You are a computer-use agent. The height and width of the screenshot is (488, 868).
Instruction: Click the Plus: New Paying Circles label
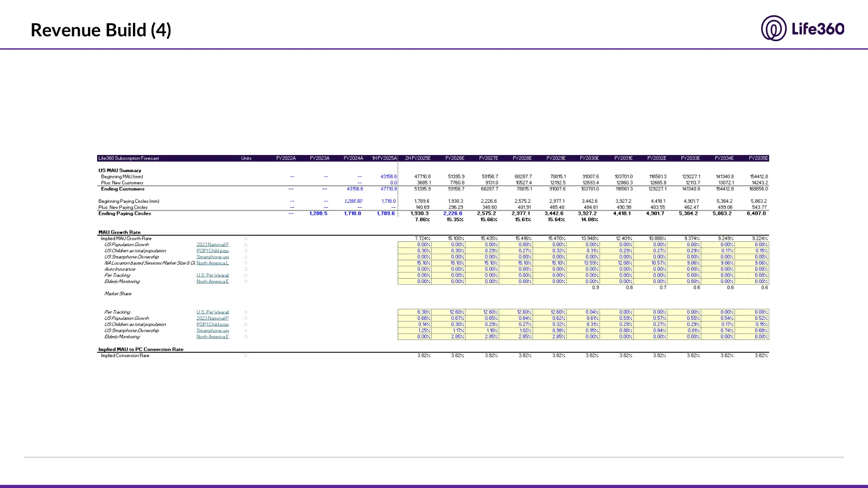[123, 207]
